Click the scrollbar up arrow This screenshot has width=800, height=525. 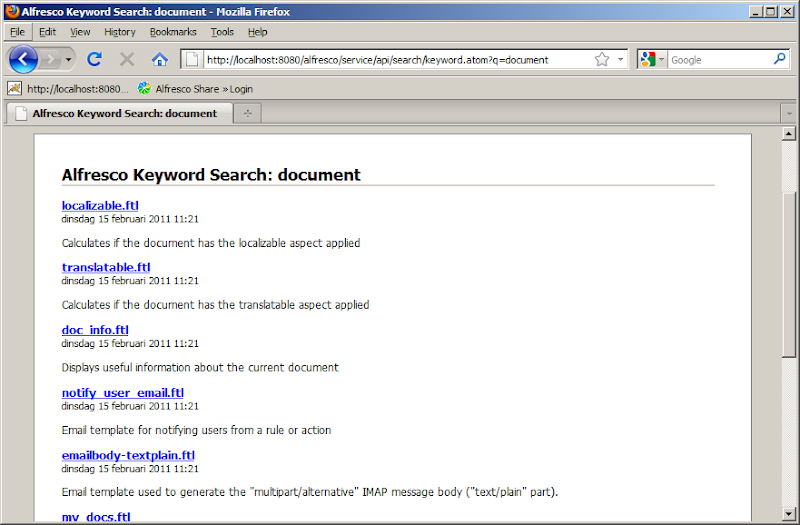coord(789,134)
